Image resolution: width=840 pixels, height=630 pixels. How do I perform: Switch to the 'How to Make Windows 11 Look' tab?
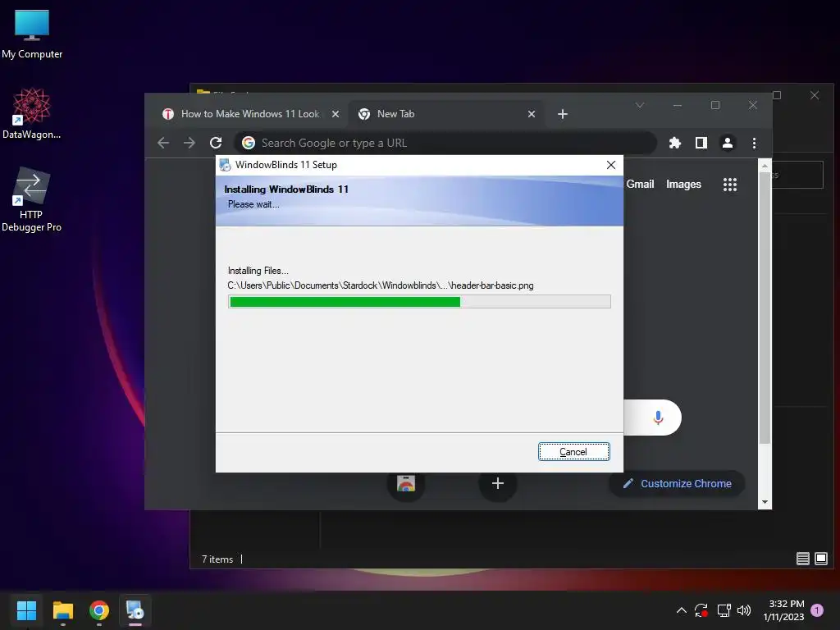coord(249,114)
